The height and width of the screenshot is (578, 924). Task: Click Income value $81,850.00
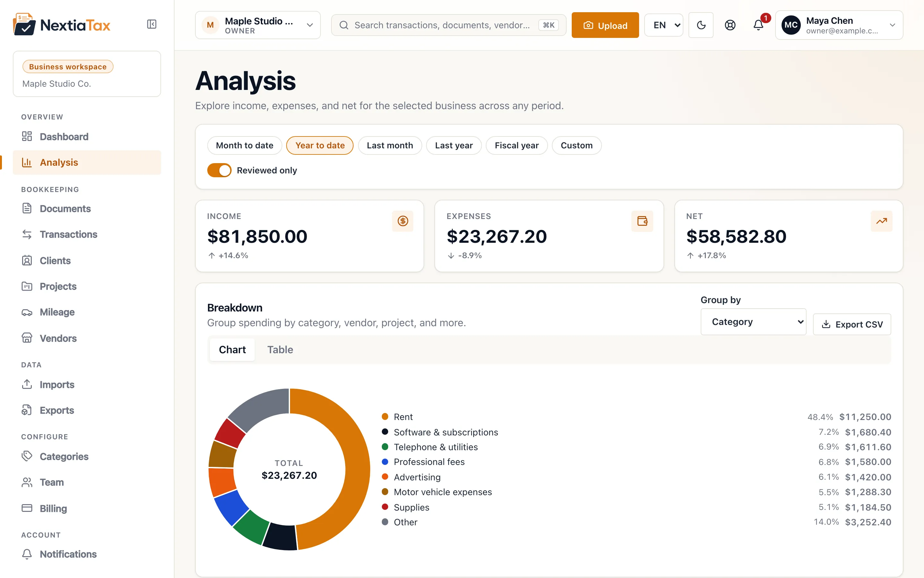(x=257, y=236)
